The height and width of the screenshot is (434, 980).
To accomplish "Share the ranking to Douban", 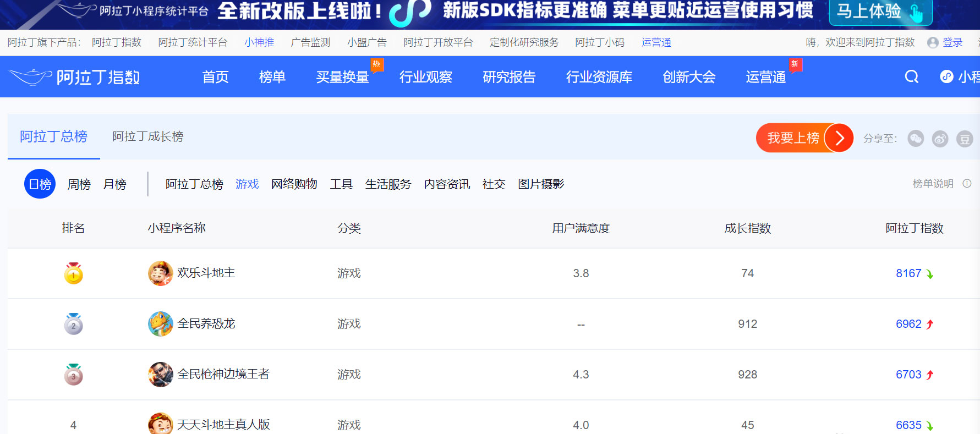I will (965, 139).
